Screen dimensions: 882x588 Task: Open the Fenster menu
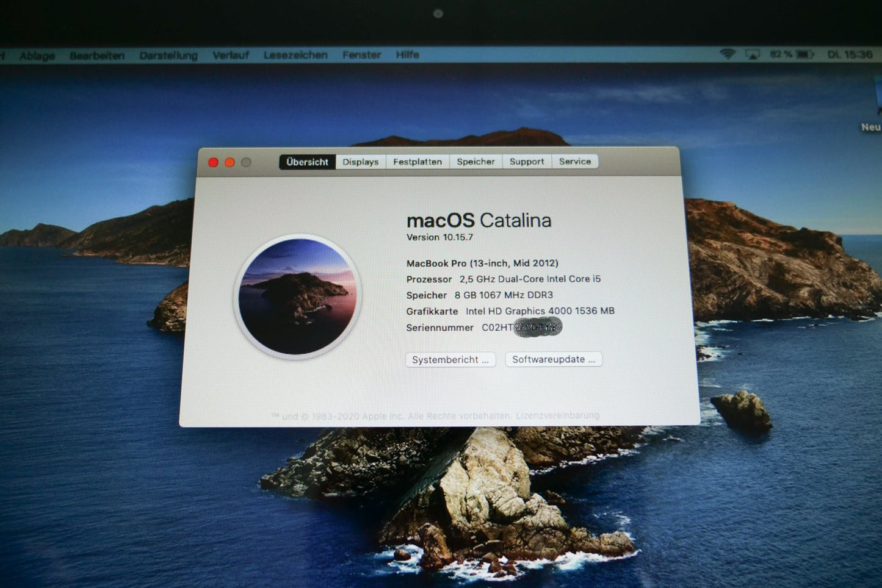click(361, 55)
